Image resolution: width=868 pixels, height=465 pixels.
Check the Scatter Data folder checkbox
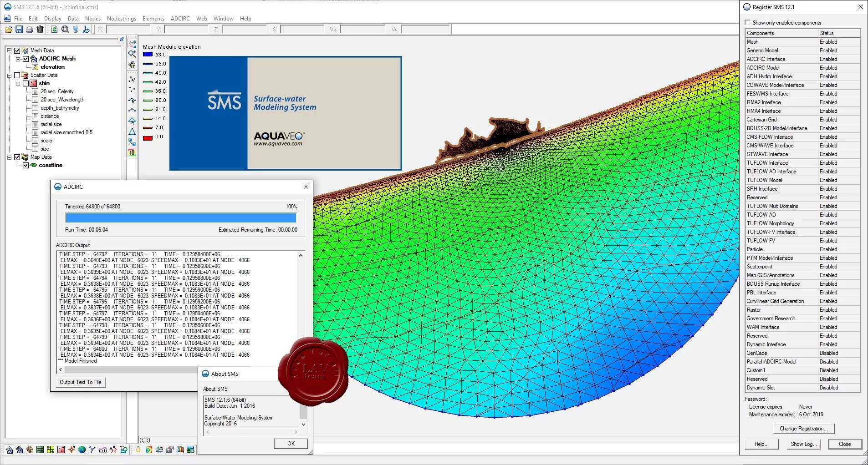click(x=17, y=75)
